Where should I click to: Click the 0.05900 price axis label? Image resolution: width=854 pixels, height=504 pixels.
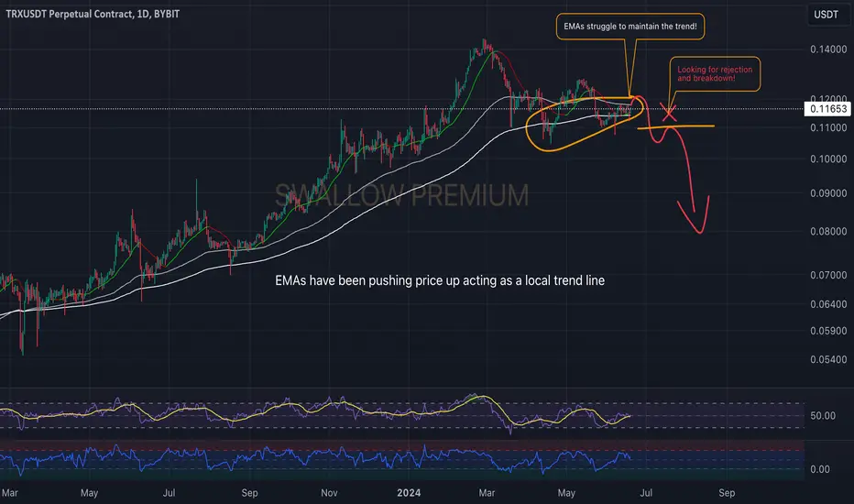pos(828,331)
